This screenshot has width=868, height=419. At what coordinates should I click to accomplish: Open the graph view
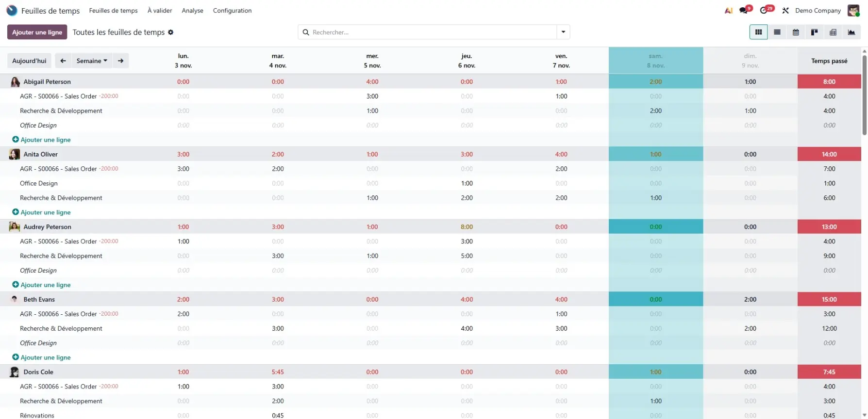pos(851,32)
